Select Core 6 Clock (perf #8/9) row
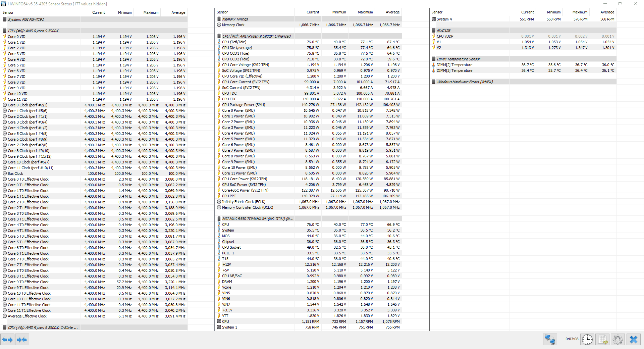Screen dimensions: 644x349 94,139
